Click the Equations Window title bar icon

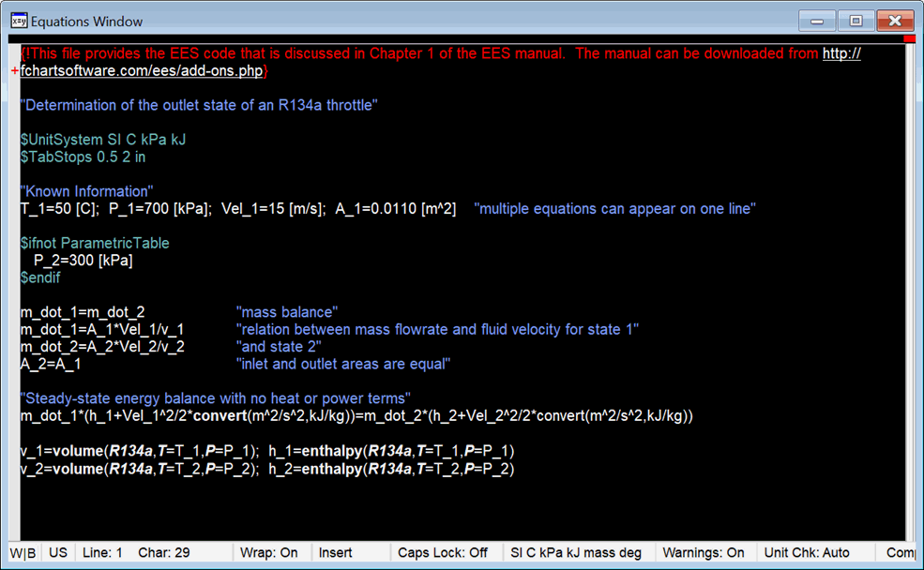[18, 20]
